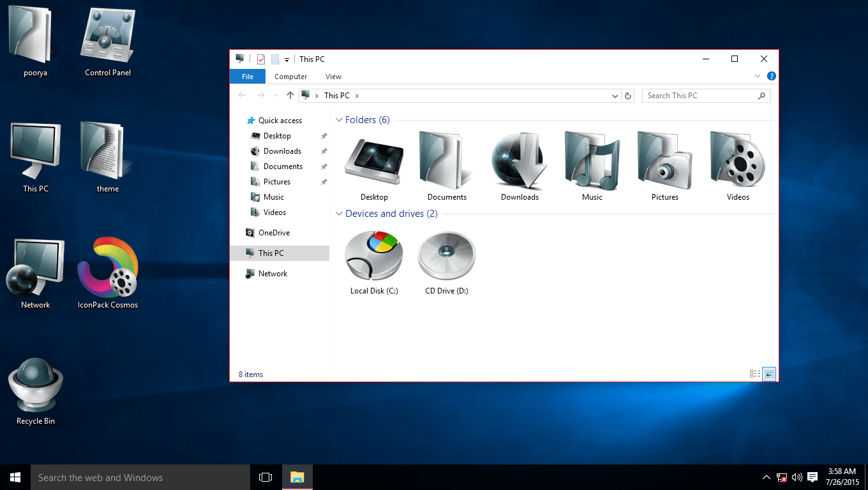868x490 pixels.
Task: Click inside the Search This PC box
Action: (x=696, y=95)
